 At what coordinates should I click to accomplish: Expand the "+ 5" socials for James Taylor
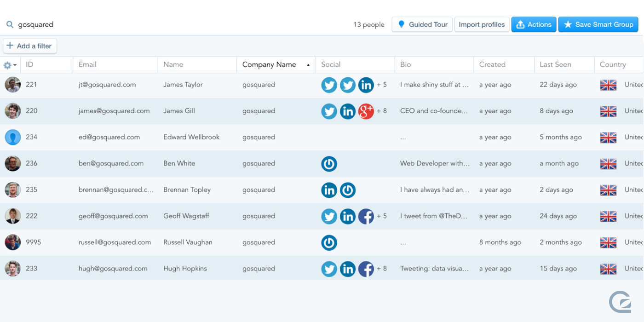382,85
